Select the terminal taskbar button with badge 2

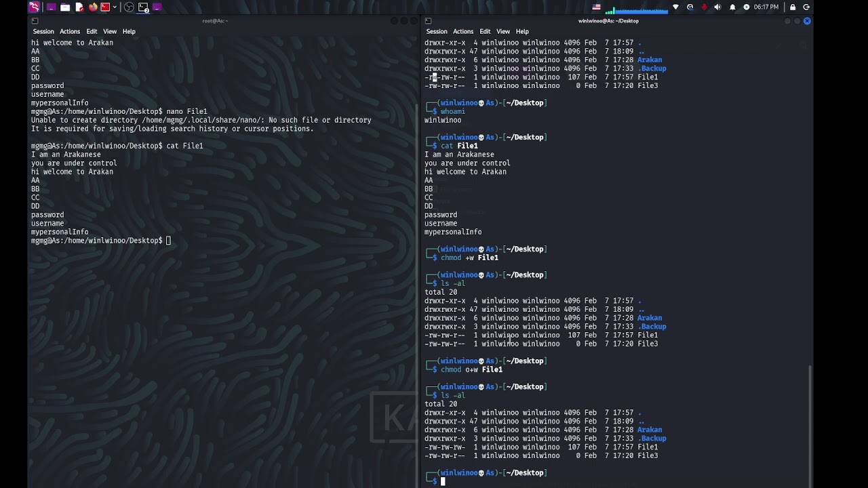click(x=143, y=7)
